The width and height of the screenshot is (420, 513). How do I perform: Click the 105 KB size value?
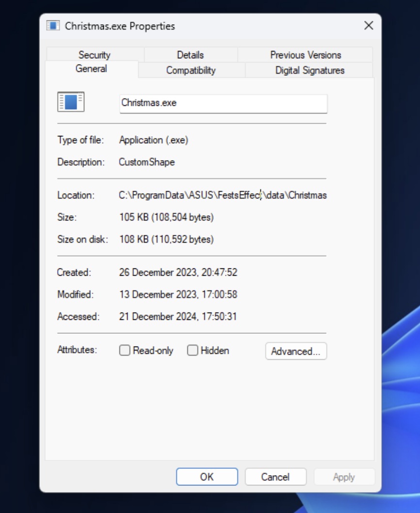pyautogui.click(x=166, y=217)
